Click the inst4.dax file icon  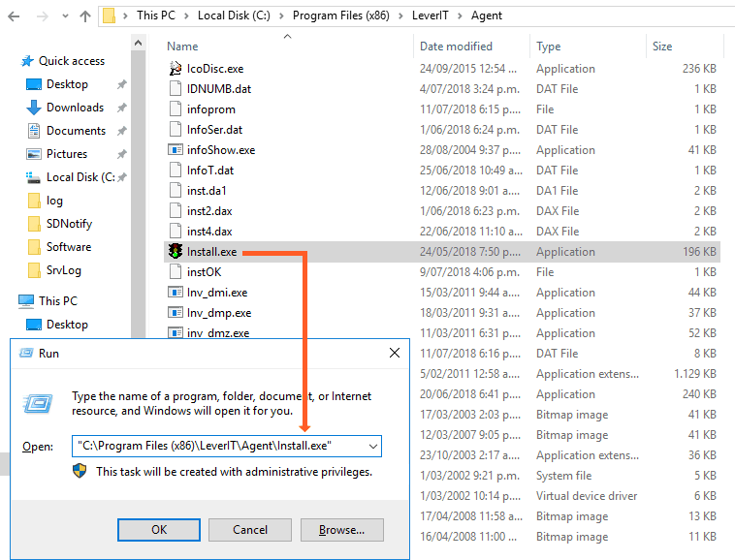(176, 232)
